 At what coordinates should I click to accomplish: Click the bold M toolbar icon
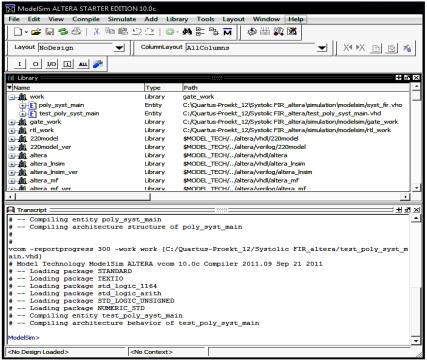tap(227, 32)
